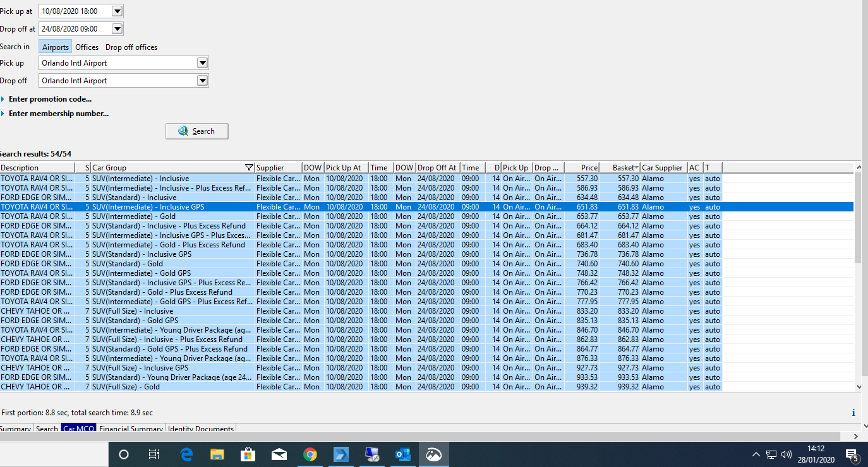
Task: Open the Drop off at date dropdown
Action: [x=117, y=29]
